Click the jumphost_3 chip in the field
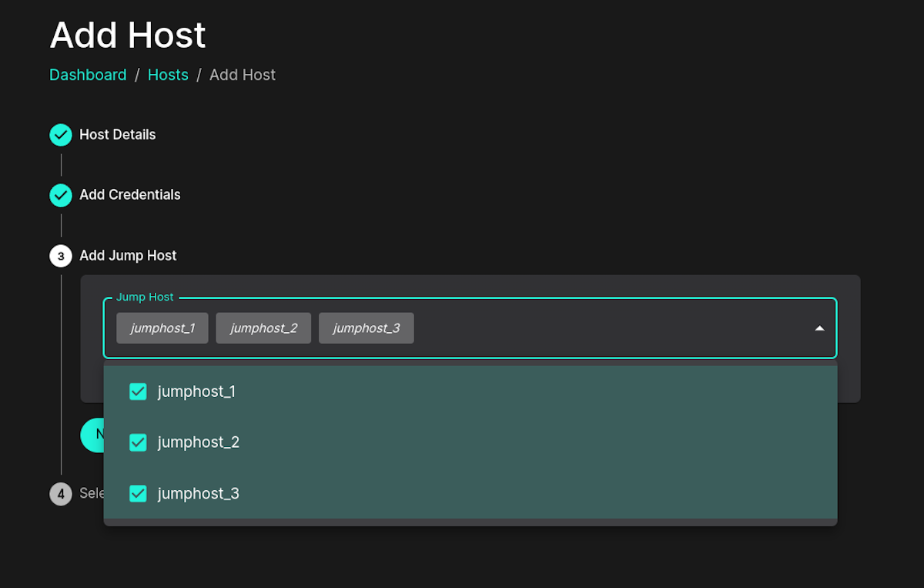This screenshot has width=924, height=588. point(366,328)
